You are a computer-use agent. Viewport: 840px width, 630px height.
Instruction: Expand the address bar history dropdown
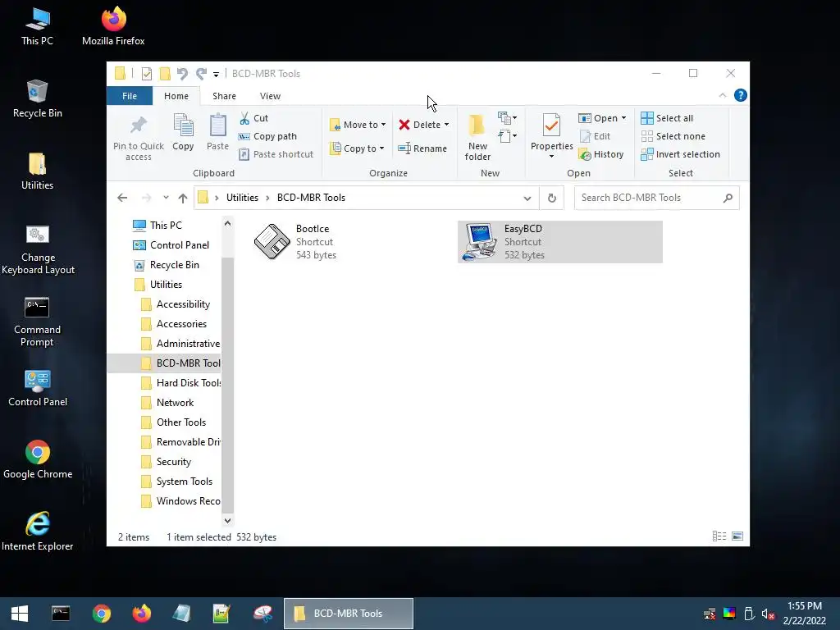click(x=527, y=199)
